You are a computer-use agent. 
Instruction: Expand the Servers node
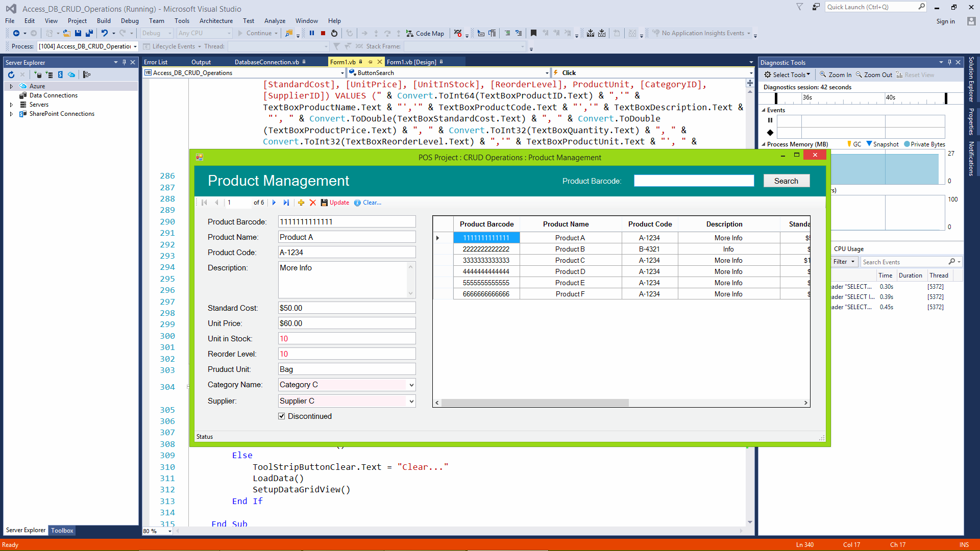(x=11, y=105)
